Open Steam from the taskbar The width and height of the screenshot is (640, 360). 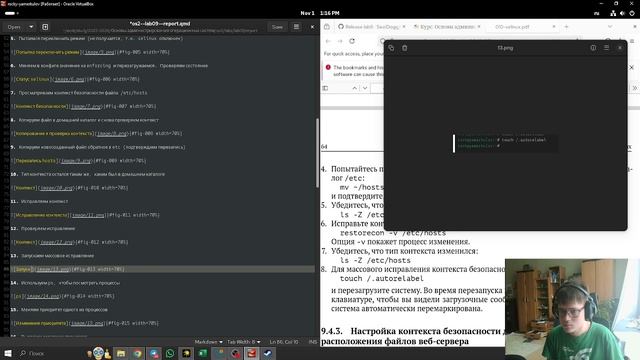point(268,353)
